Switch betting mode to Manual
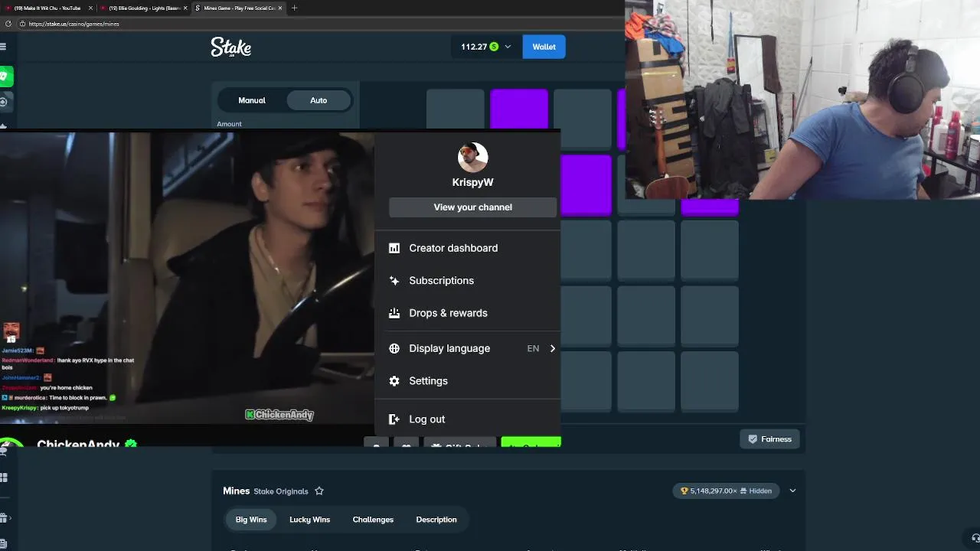Viewport: 980px width, 551px height. [x=252, y=100]
